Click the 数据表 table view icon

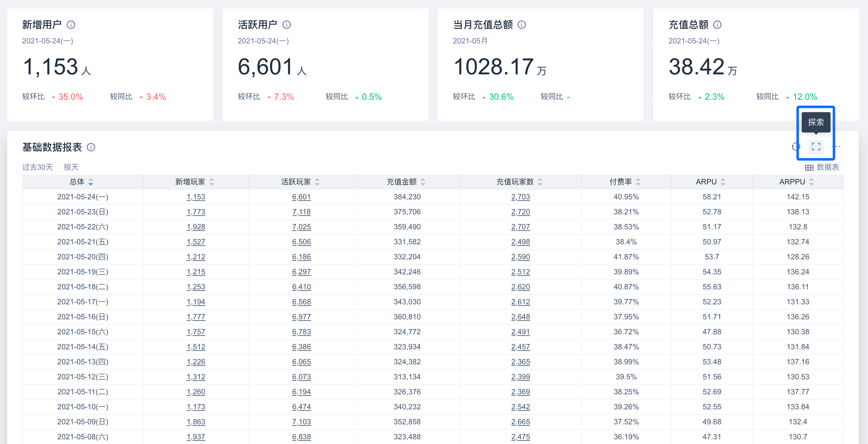tap(809, 167)
